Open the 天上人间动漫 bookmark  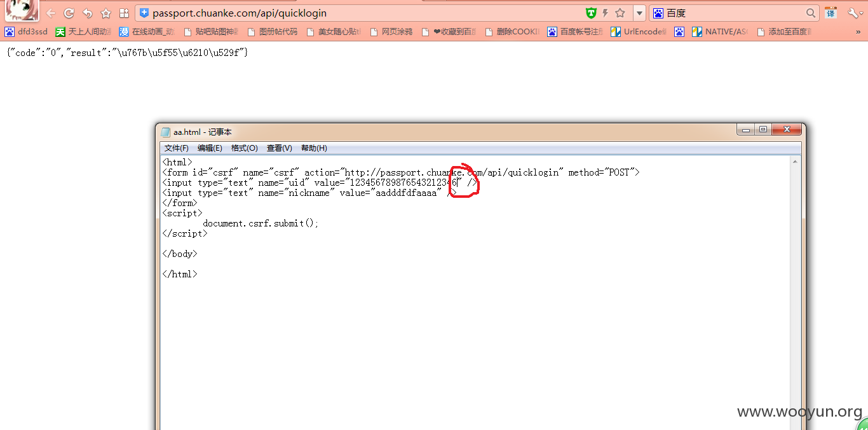click(x=84, y=32)
